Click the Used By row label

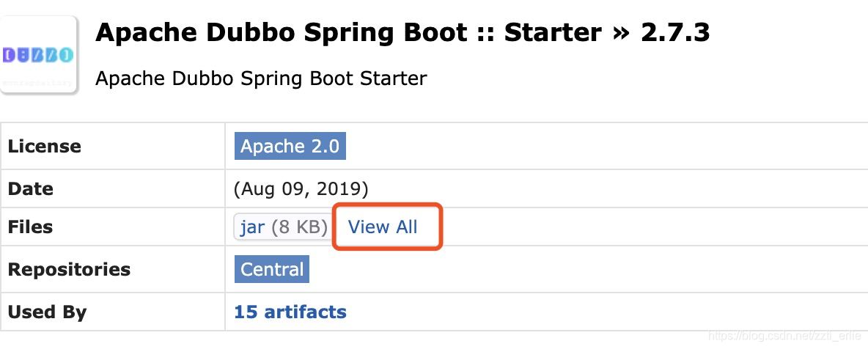point(47,312)
